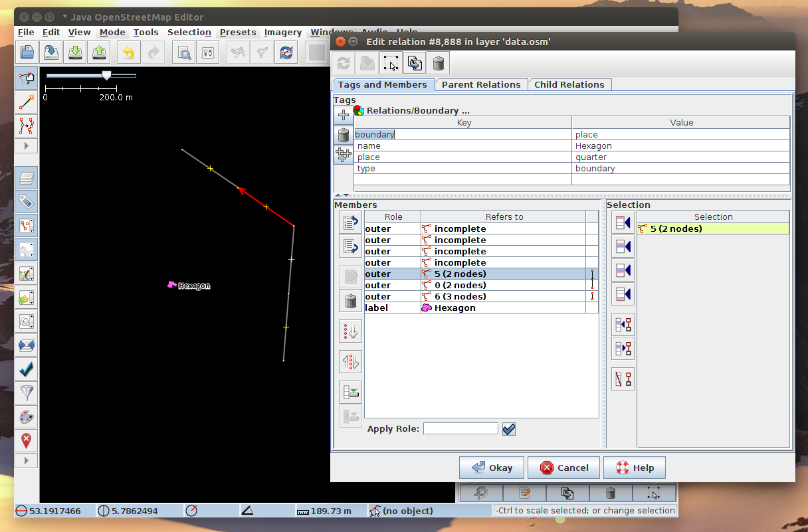Toggle the Validator checkmark panel
Screen dimensions: 808x532
27,369
